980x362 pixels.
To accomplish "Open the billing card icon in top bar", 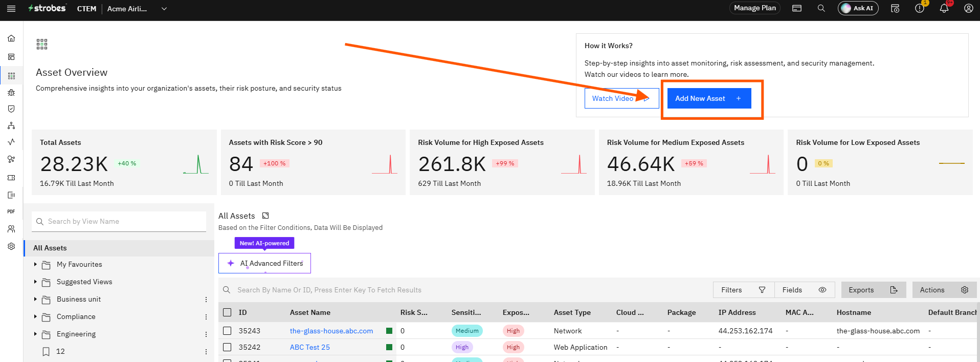I will [797, 8].
